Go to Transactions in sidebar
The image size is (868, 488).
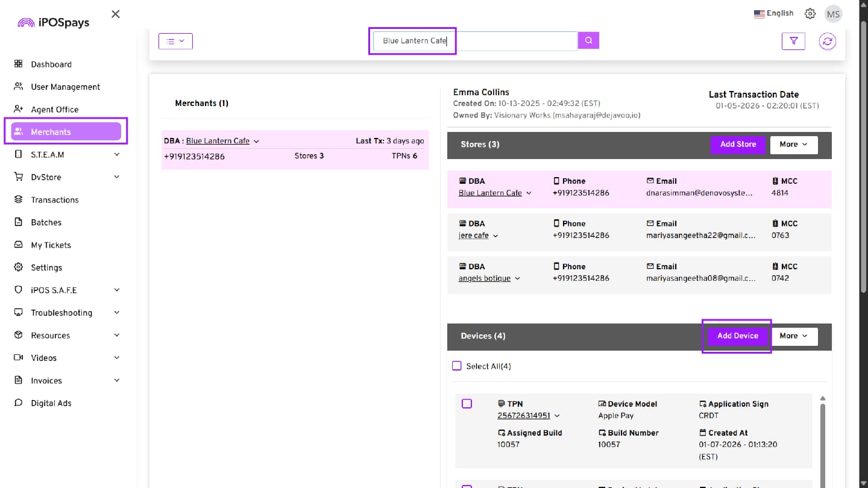pos(55,200)
